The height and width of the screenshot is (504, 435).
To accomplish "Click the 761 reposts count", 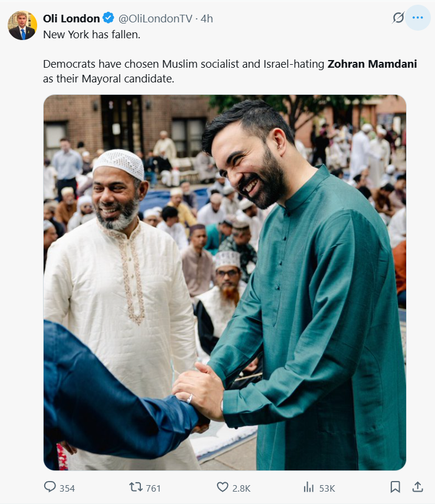I will [x=153, y=488].
